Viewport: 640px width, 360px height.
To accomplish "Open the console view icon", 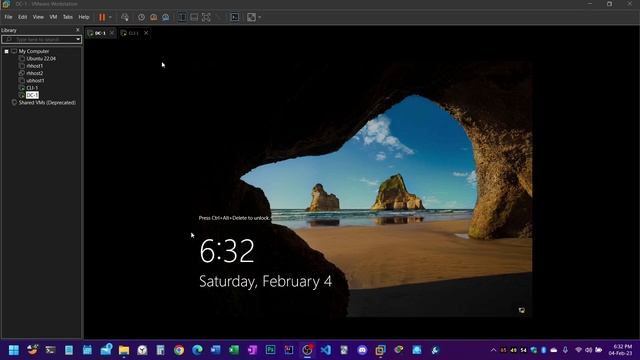I will [235, 17].
